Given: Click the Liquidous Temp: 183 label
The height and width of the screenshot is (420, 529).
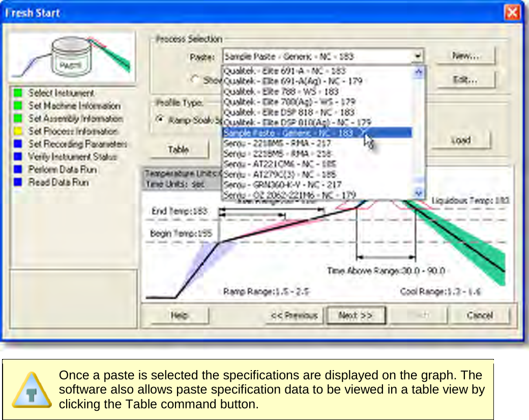Looking at the screenshot, I should [x=471, y=201].
